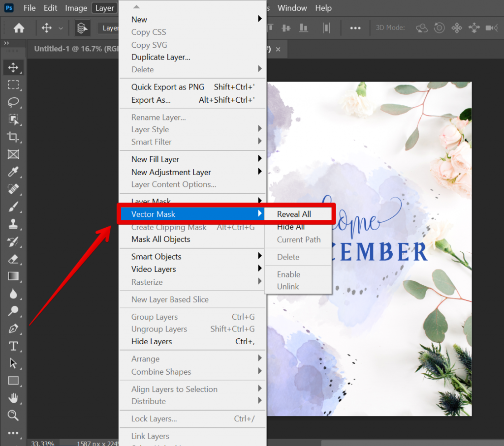Viewport: 504px width, 446px height.
Task: Select the Zoom tool
Action: [x=13, y=416]
